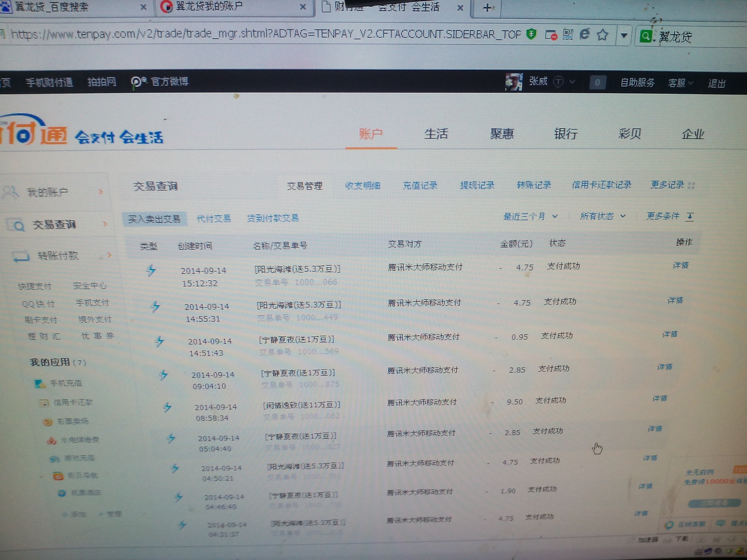747x560 pixels.
Task: Click 详情 link for the 0.95 transaction
Action: click(x=670, y=334)
